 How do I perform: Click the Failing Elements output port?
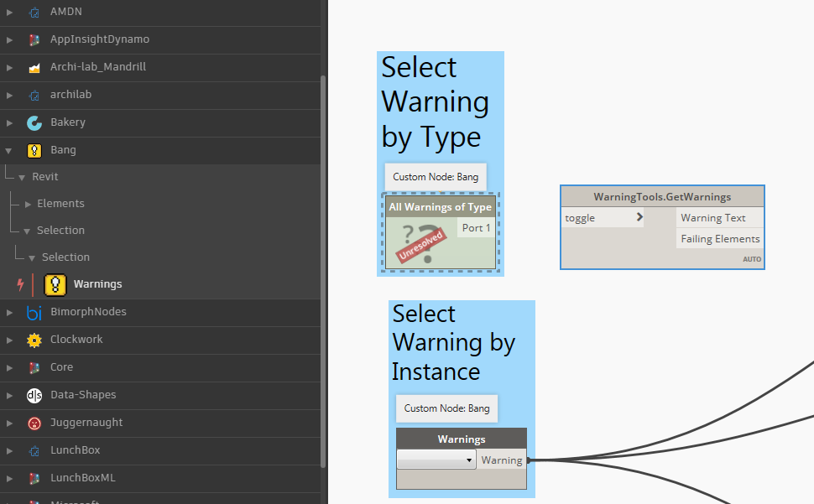tap(719, 238)
